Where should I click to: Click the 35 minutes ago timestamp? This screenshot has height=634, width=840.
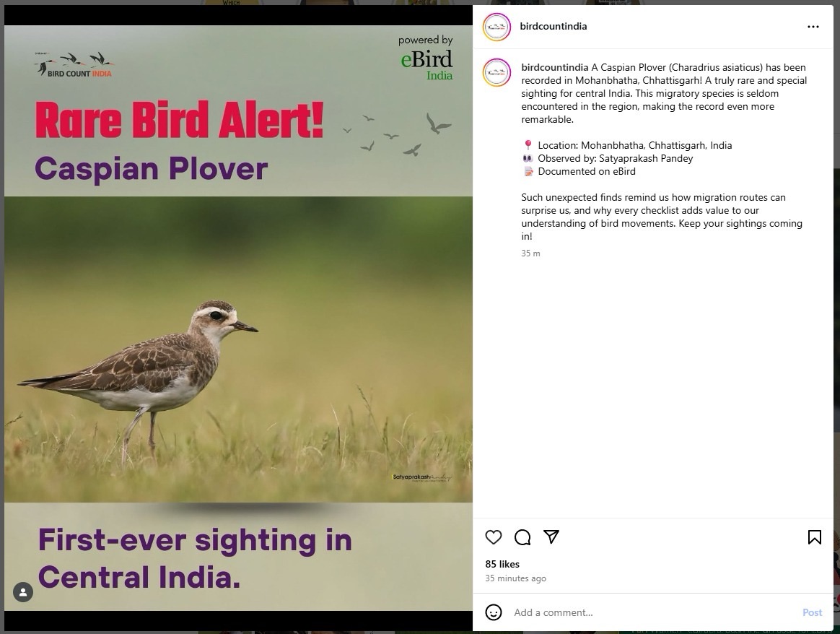point(515,578)
